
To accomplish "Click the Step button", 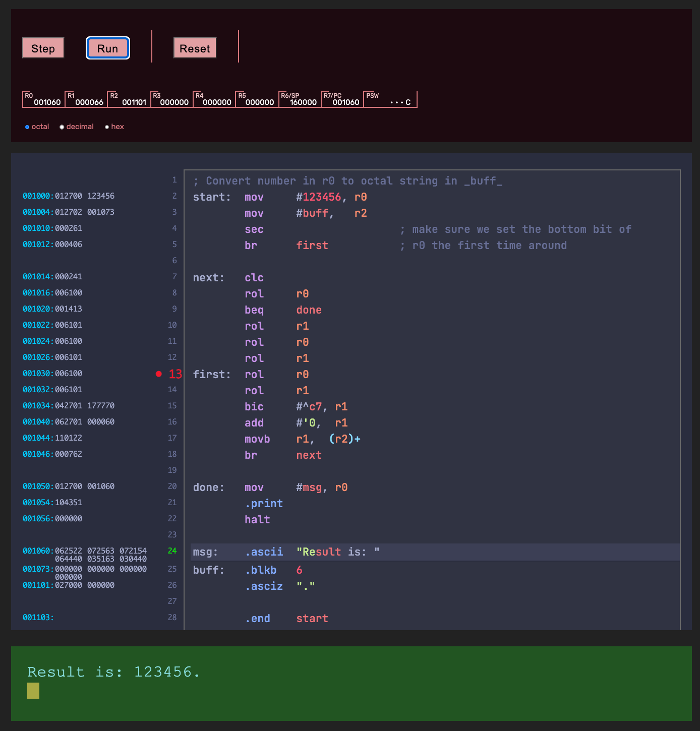I will (x=43, y=48).
